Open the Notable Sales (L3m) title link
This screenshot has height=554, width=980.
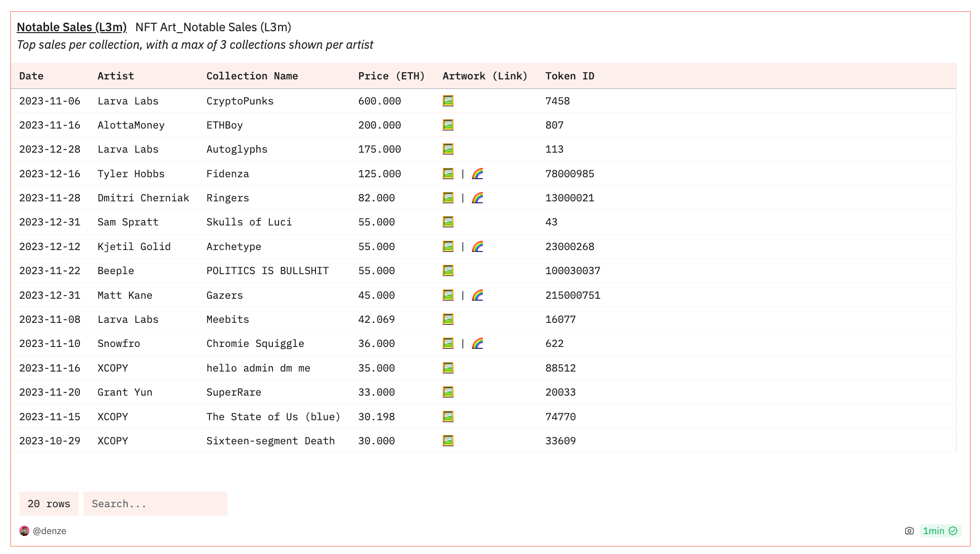pos(71,27)
